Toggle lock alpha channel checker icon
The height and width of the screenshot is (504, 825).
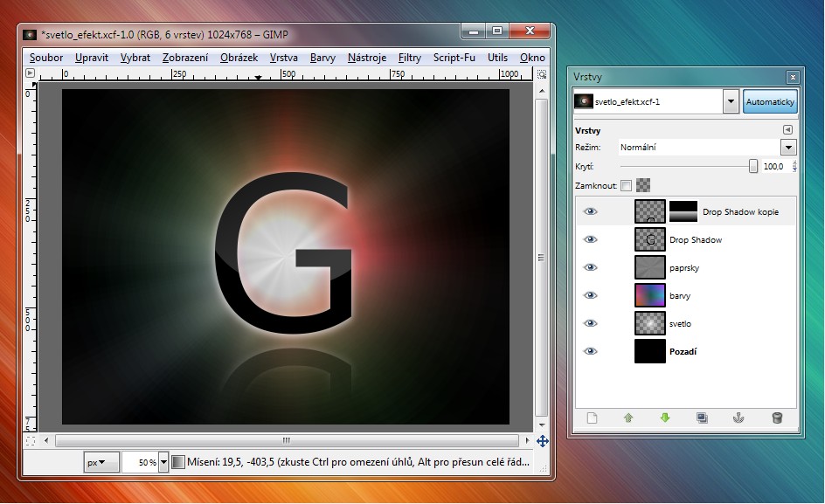(x=643, y=185)
